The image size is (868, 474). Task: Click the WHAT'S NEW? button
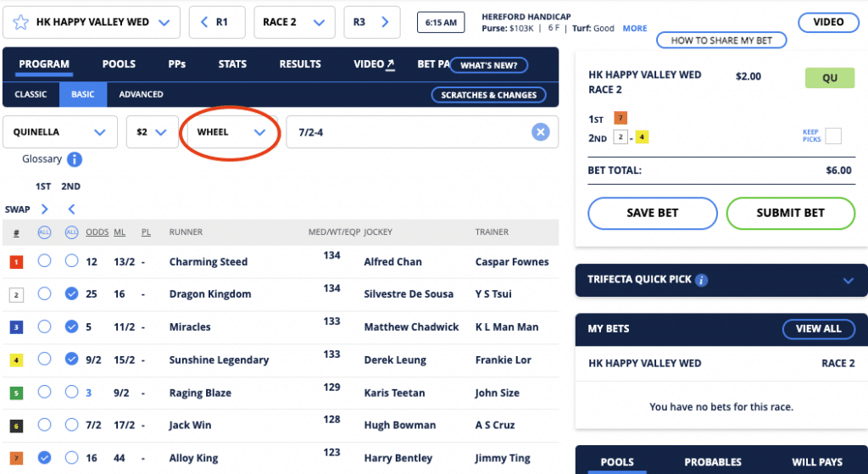488,65
